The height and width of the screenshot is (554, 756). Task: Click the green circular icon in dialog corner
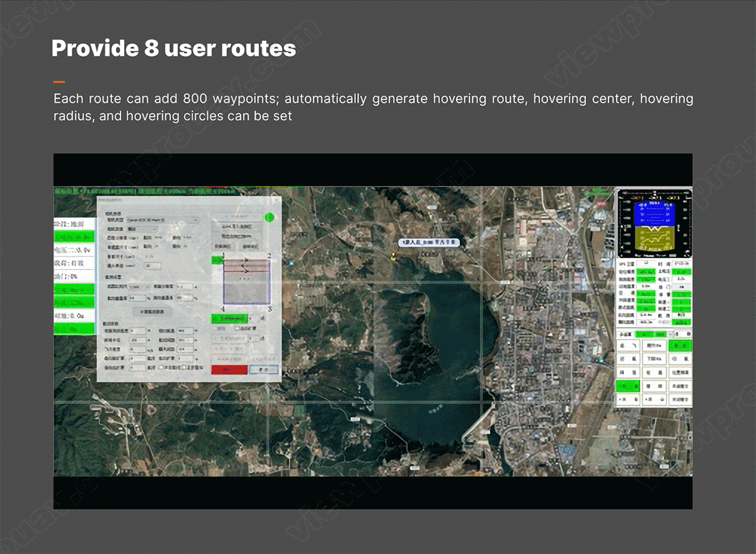(270, 218)
